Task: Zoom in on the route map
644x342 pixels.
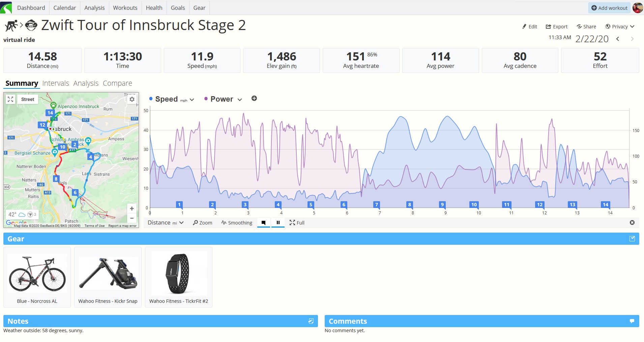Action: 132,209
